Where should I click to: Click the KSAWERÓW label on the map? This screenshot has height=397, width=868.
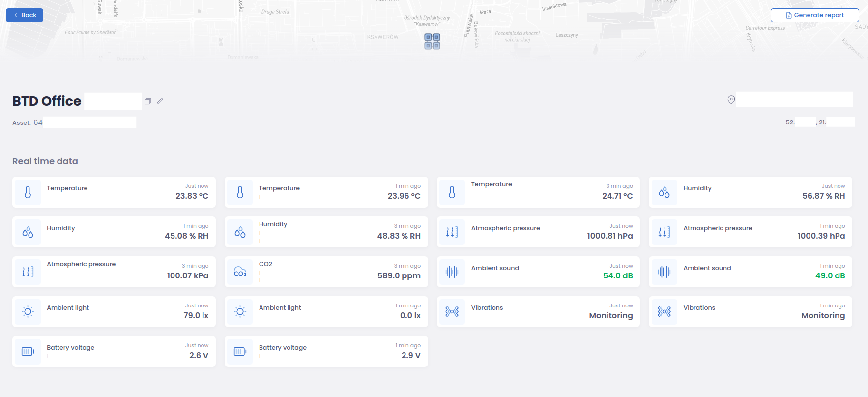(382, 37)
